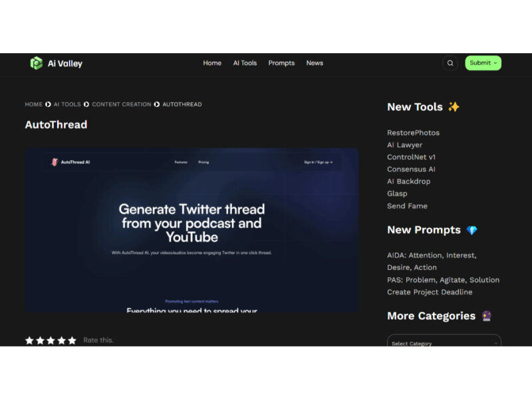Open the search magnifier icon
The width and height of the screenshot is (532, 399).
coord(450,63)
